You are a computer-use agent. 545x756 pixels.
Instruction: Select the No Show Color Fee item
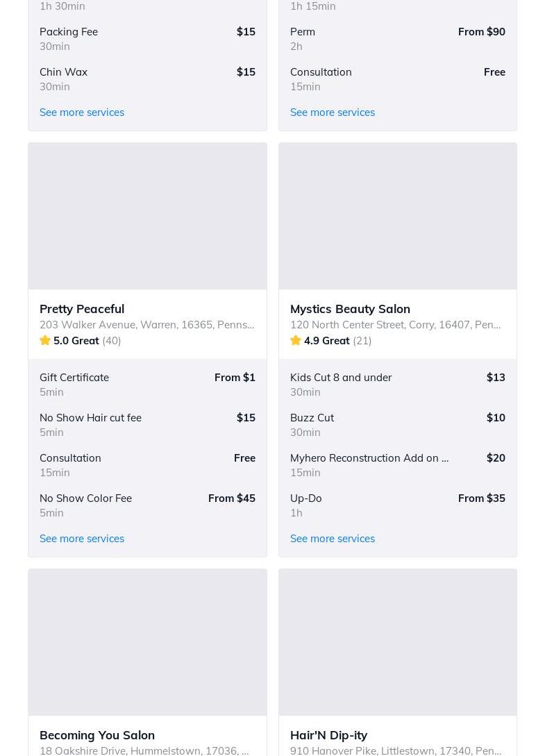(x=85, y=498)
